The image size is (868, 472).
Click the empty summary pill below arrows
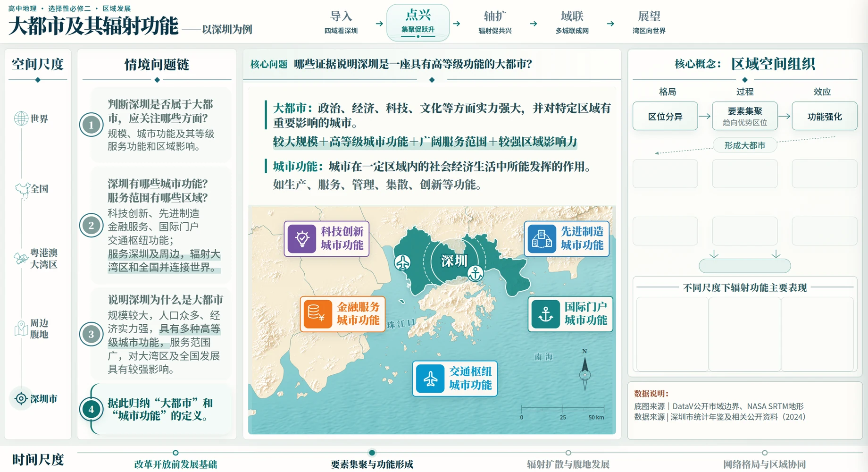click(745, 266)
